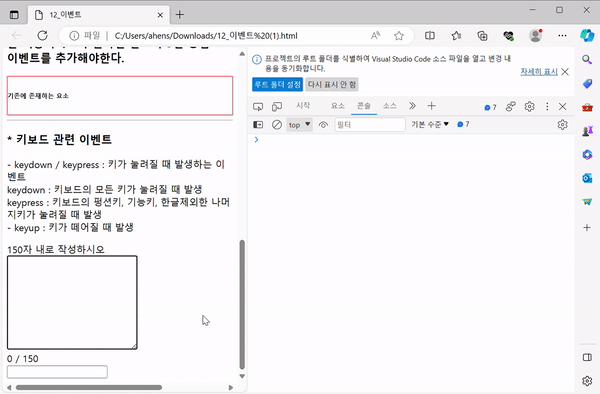
Task: Open sidebar settings gear at bottom
Action: 587,381
